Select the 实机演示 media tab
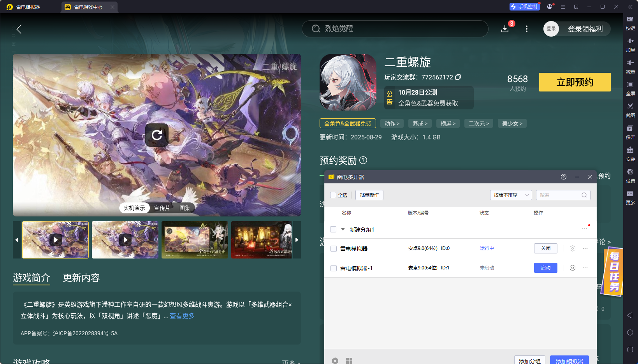This screenshot has height=364, width=638. 134,208
